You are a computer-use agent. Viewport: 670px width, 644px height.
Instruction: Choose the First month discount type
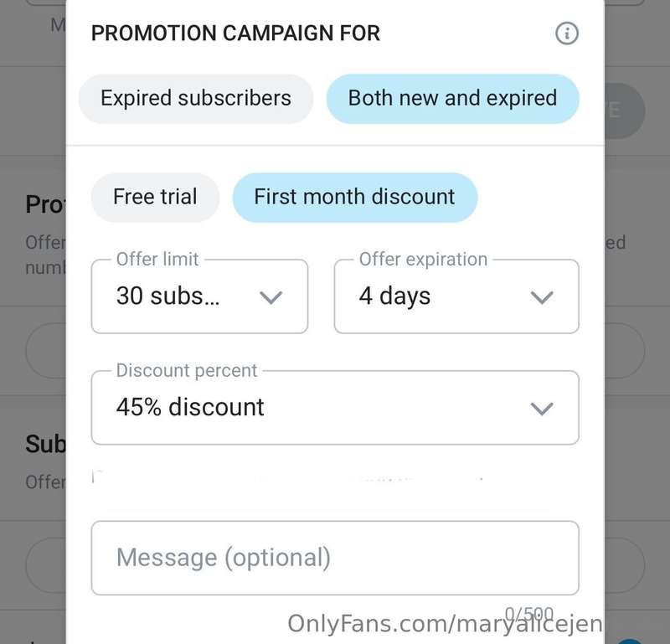coord(354,198)
